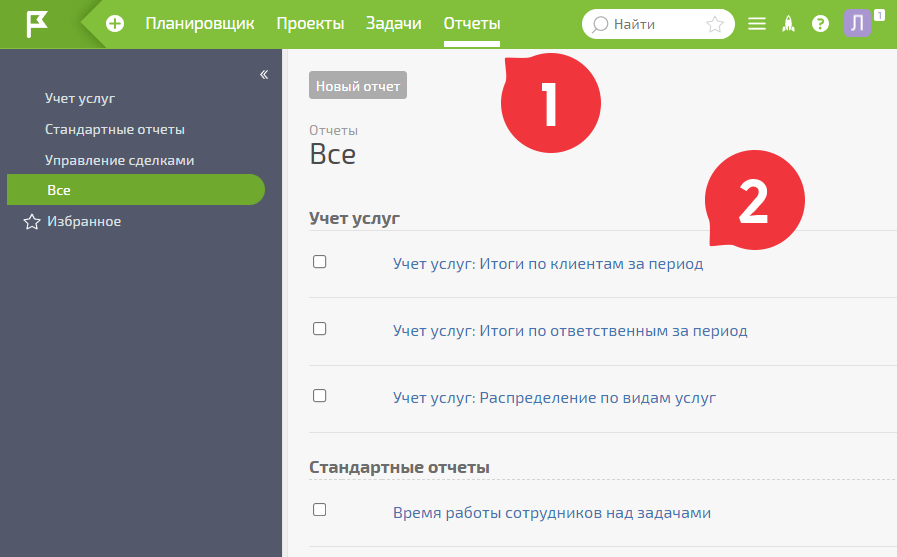The width and height of the screenshot is (897, 557).
Task: Tick checkbox for Итоги по ответственным за период
Action: point(320,329)
